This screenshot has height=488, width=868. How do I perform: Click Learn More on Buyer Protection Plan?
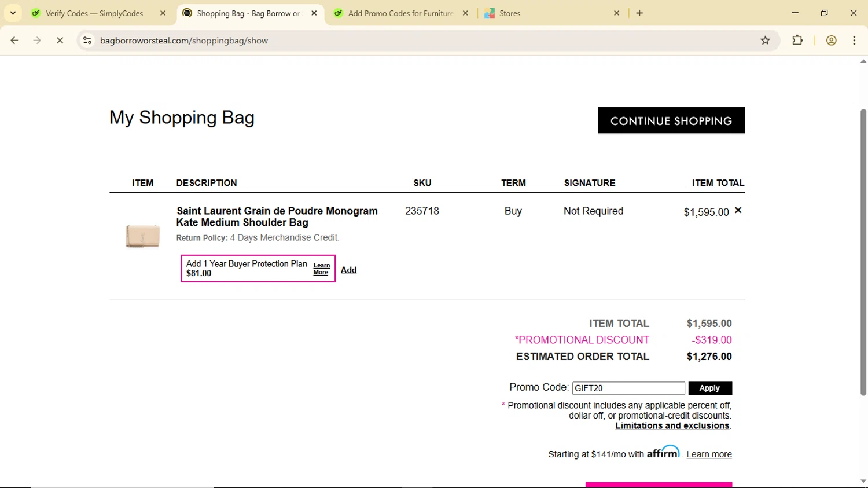pyautogui.click(x=321, y=269)
